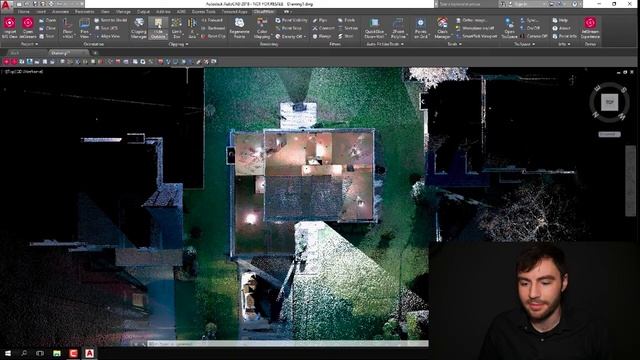Click the Hide Options button
This screenshot has height=360, width=640.
[x=158, y=28]
